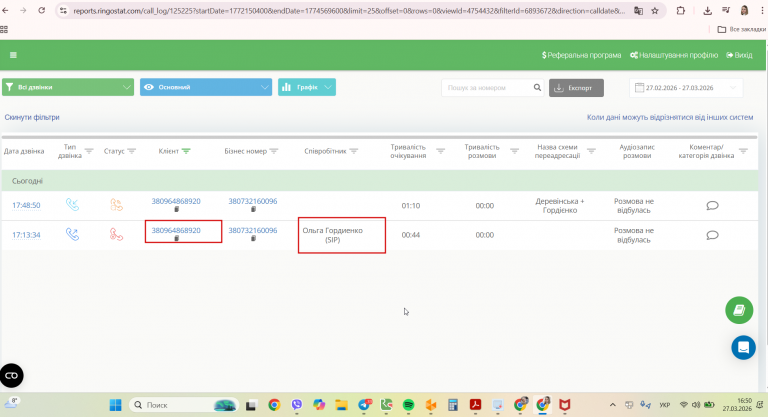Image resolution: width=768 pixels, height=417 pixels.
Task: Open browser extensions puzzle icon
Action: 680,10
